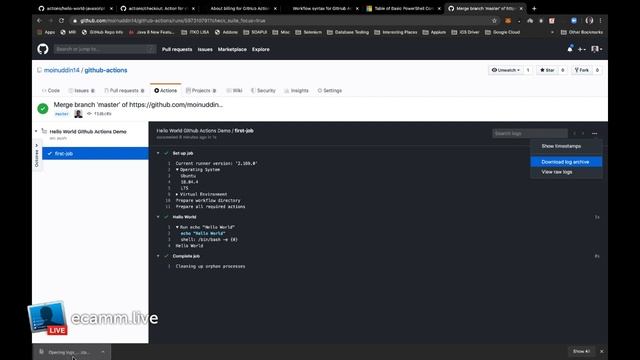Click the Search logs input field
The image size is (640, 360).
(529, 133)
